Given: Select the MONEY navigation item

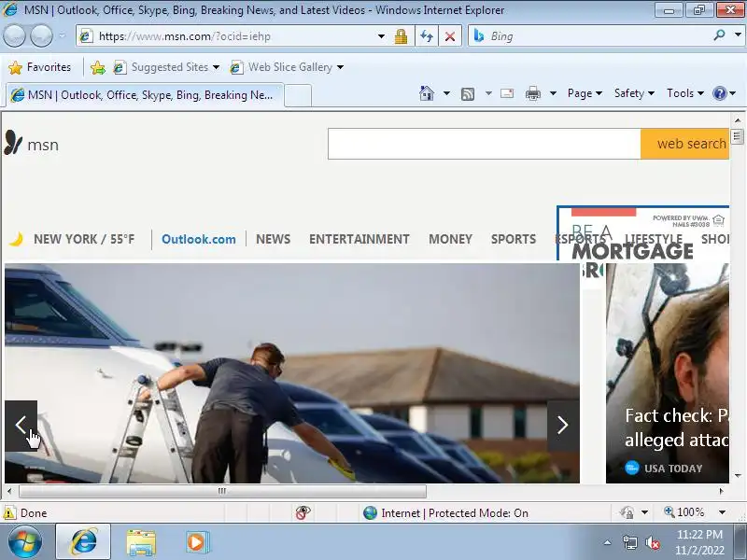Looking at the screenshot, I should coord(450,239).
